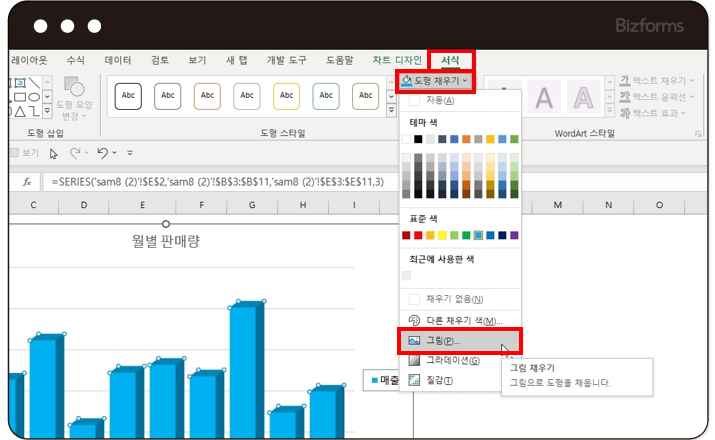Open the 서식 ribbon tab
The image size is (715, 440).
(x=451, y=61)
